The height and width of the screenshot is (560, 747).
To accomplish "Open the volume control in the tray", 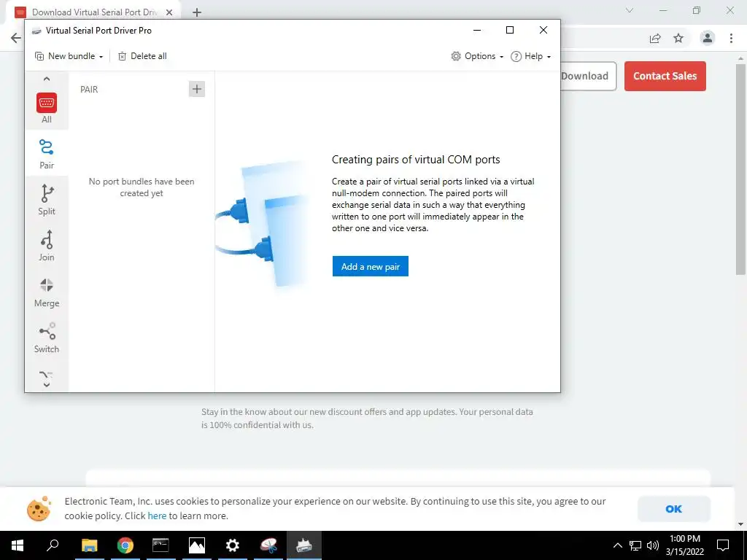I will click(x=653, y=545).
